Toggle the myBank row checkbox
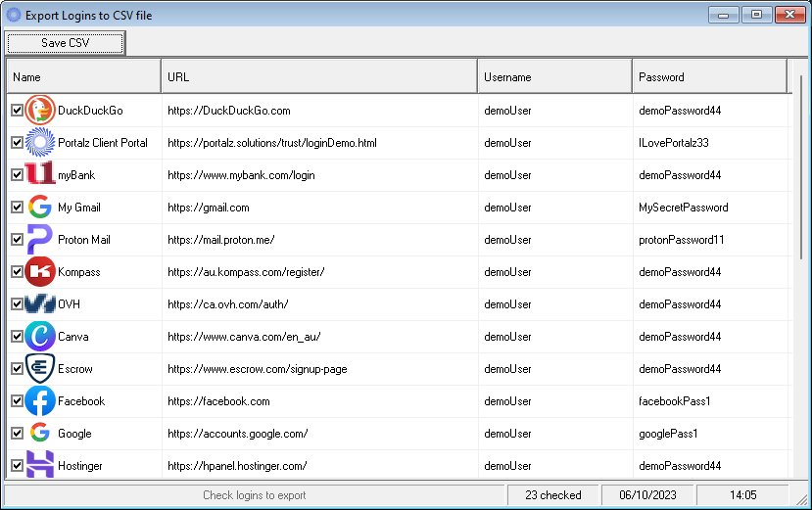The image size is (812, 510). (17, 175)
